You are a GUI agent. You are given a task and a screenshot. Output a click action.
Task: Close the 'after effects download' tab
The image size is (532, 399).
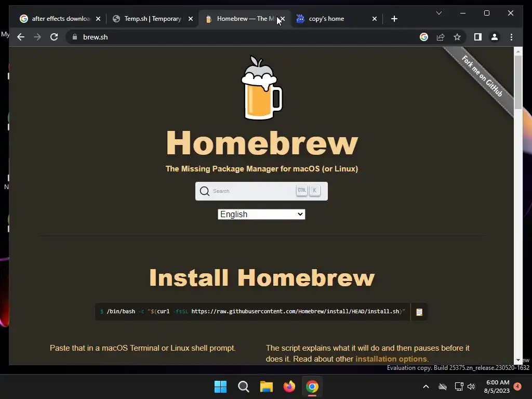coord(98,19)
